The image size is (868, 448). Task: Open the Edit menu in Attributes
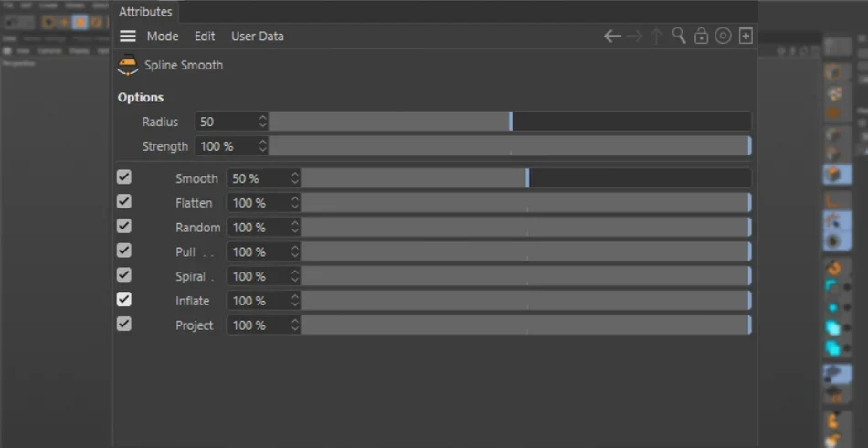click(x=205, y=37)
